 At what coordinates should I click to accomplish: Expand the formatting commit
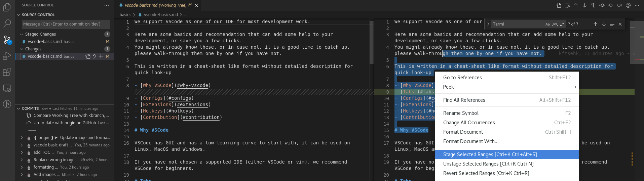pyautogui.click(x=22, y=167)
